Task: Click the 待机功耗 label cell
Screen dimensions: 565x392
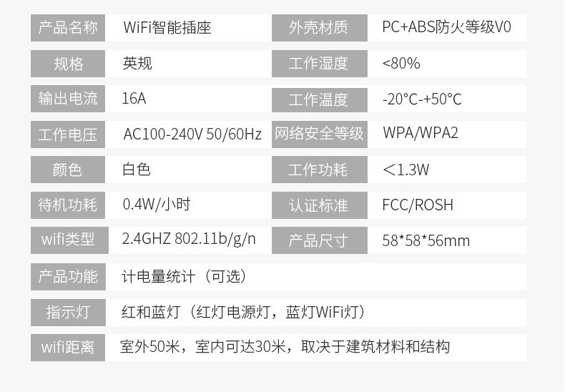Action: [x=68, y=205]
